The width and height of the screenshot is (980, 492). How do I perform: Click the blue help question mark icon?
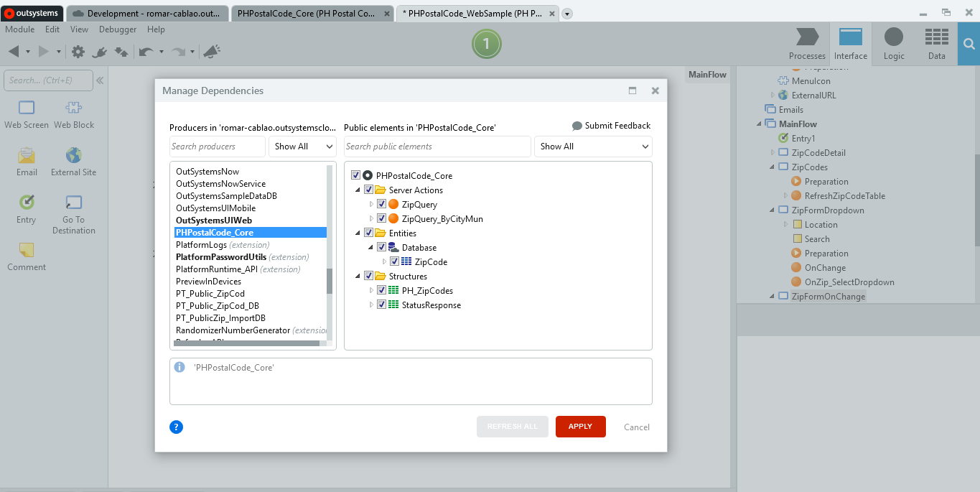[x=177, y=427]
